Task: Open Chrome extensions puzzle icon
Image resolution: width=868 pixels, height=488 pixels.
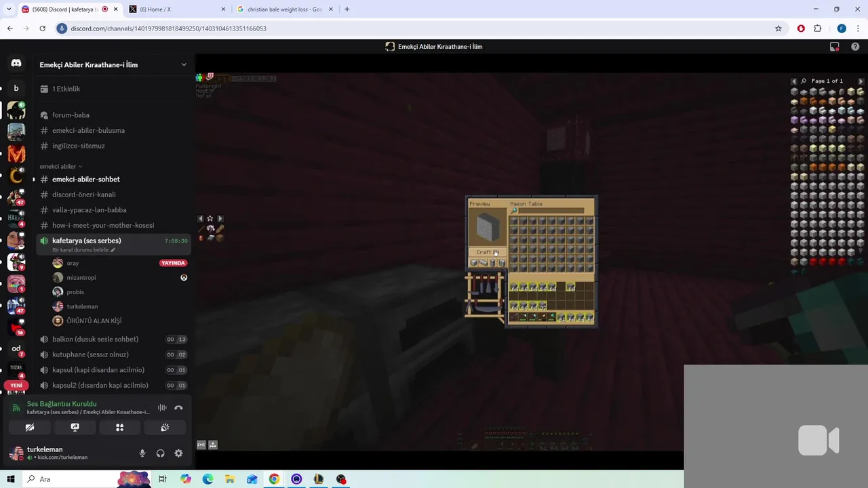Action: point(817,28)
